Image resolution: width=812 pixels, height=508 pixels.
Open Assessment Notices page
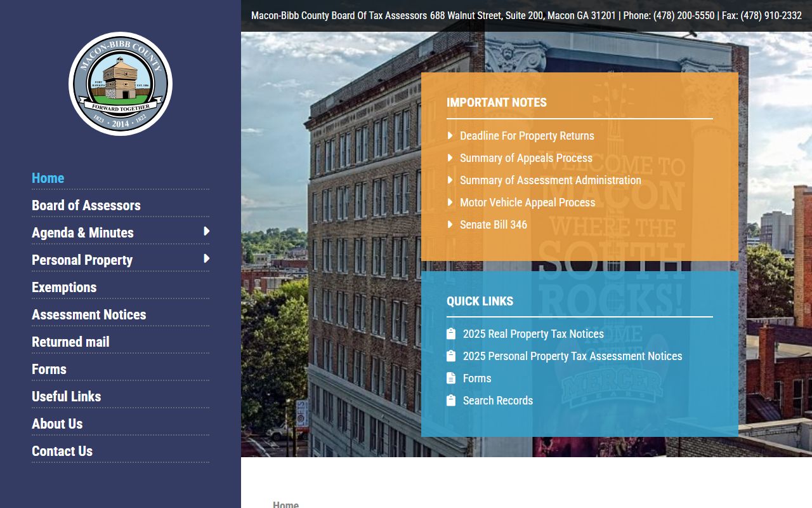click(89, 315)
